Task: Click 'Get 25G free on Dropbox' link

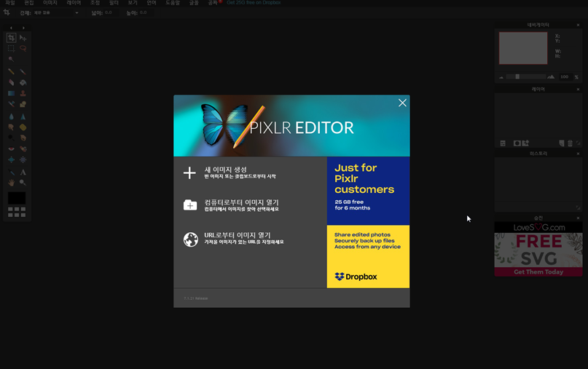Action: click(x=254, y=3)
